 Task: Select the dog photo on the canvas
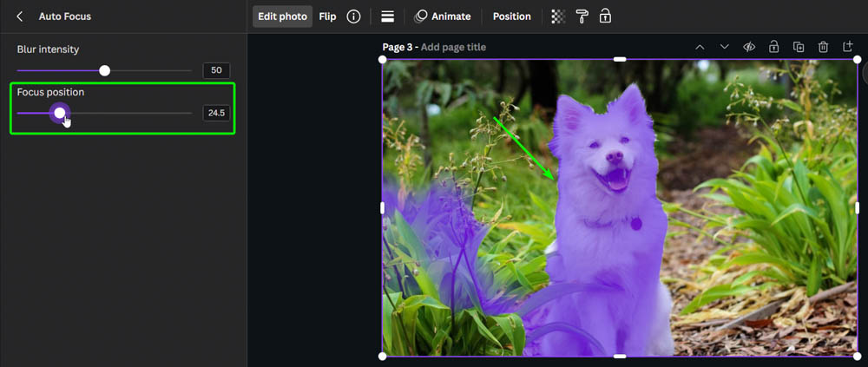point(620,207)
